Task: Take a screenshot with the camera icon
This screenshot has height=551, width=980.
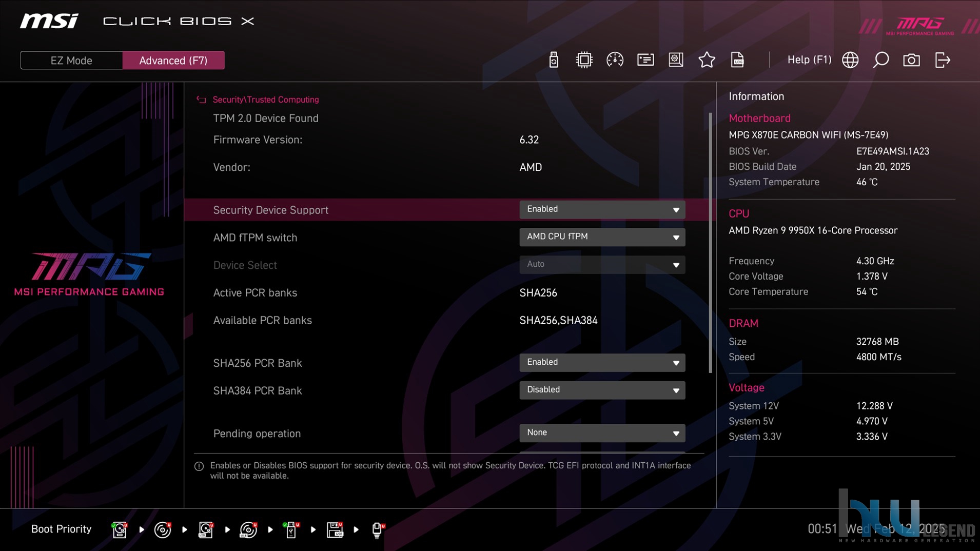Action: 911,60
